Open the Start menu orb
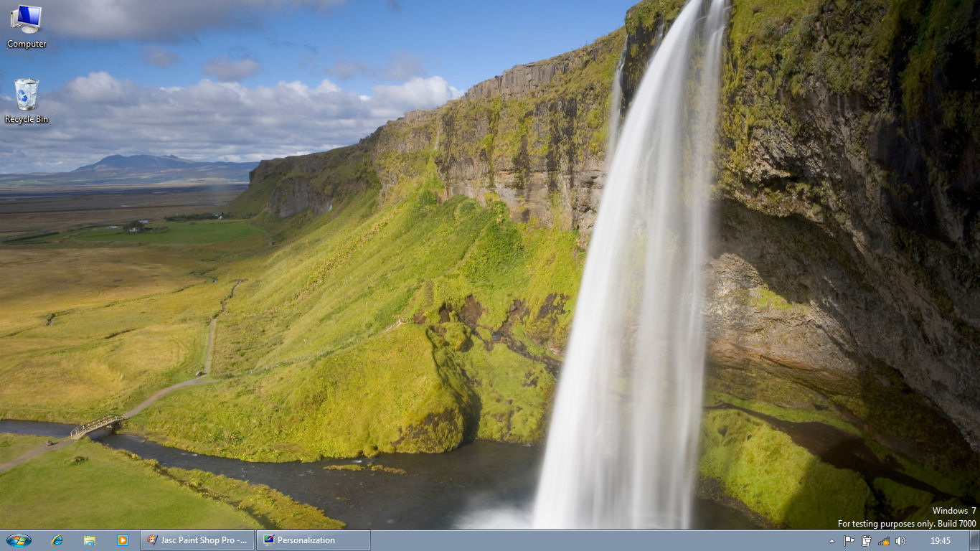Image resolution: width=980 pixels, height=551 pixels. pyautogui.click(x=19, y=540)
